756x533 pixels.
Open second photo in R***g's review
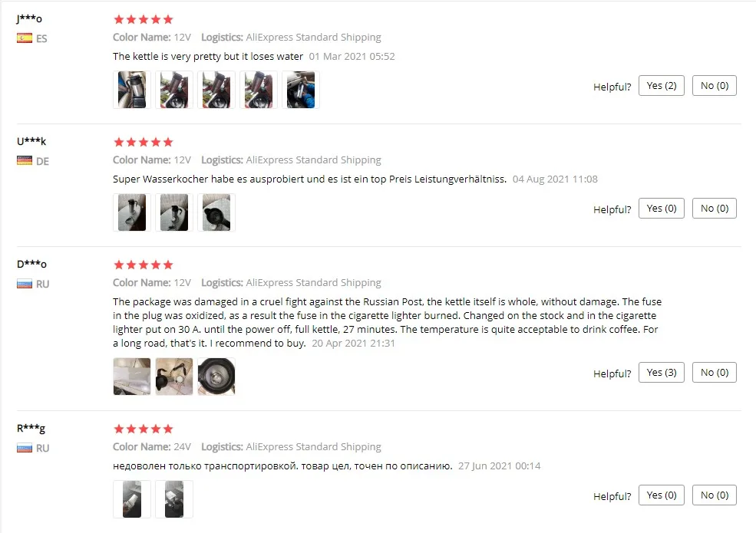click(174, 498)
